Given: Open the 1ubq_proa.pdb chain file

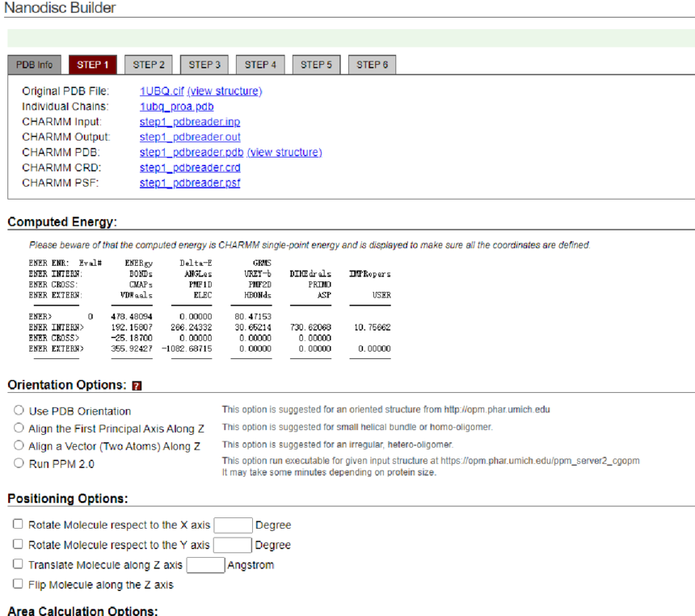Looking at the screenshot, I should (x=176, y=107).
